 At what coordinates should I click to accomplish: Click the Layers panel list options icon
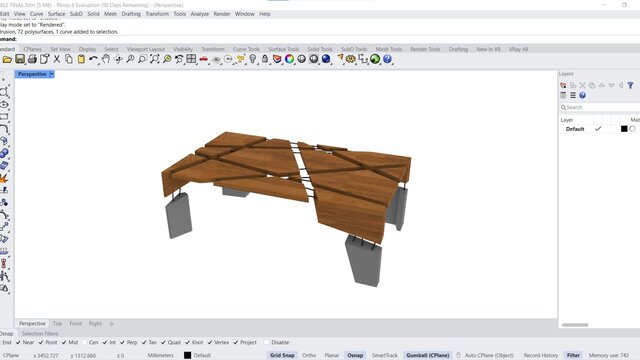coord(573,95)
